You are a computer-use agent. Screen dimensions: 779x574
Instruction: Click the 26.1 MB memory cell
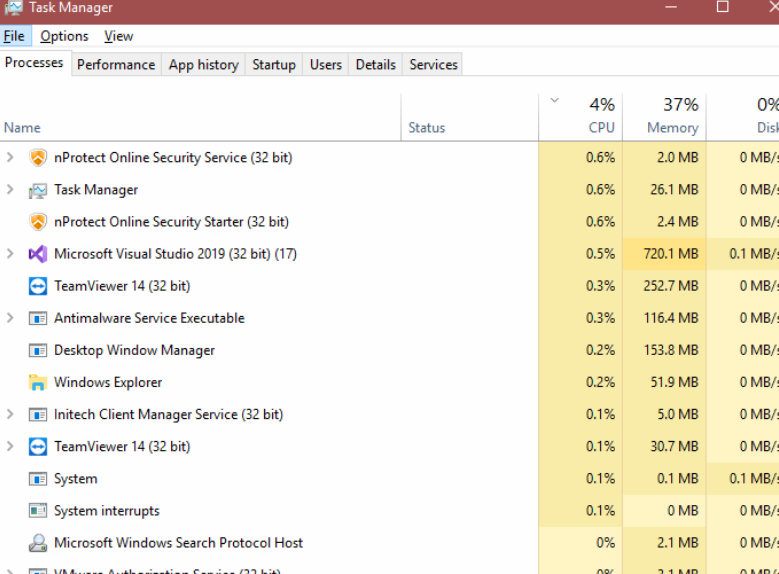point(665,190)
